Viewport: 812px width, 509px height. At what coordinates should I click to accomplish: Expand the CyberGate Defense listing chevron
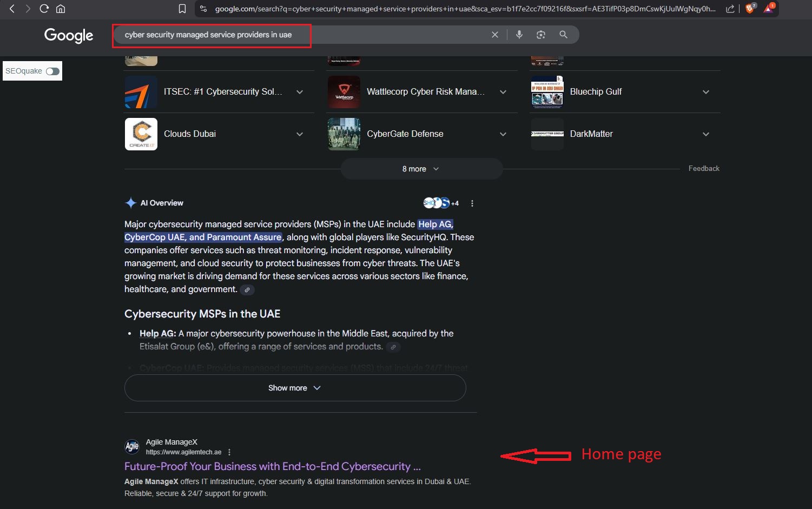[x=503, y=134]
